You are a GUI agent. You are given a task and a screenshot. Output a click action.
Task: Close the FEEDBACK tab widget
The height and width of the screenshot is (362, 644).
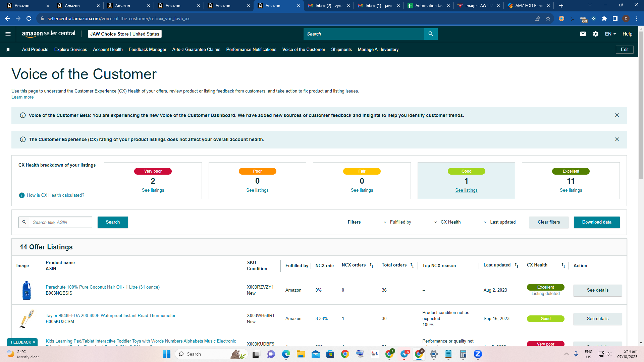(34, 342)
